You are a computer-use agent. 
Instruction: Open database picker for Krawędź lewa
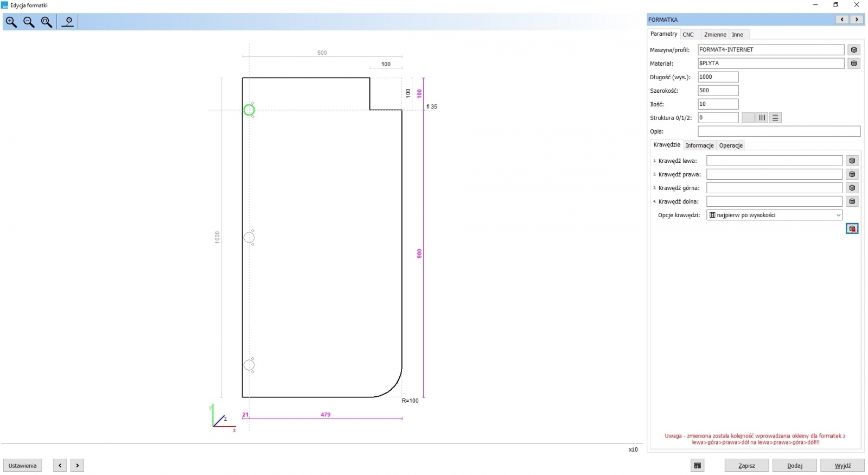[x=852, y=161]
